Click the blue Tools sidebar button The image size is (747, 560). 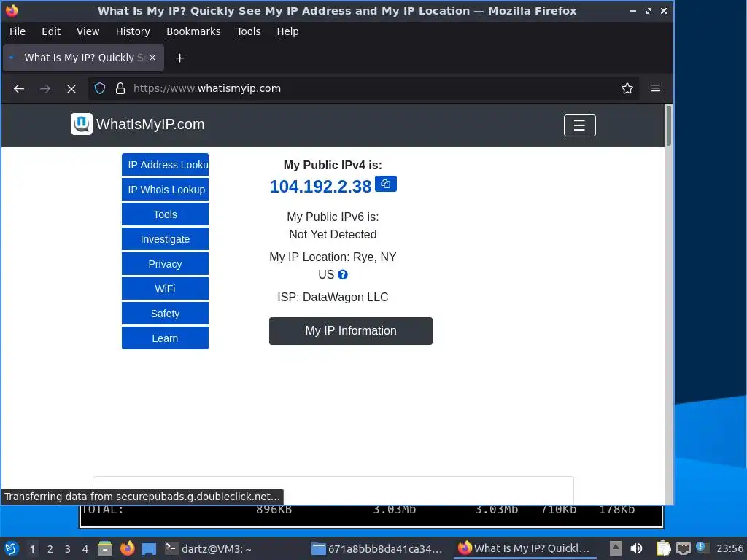point(166,214)
